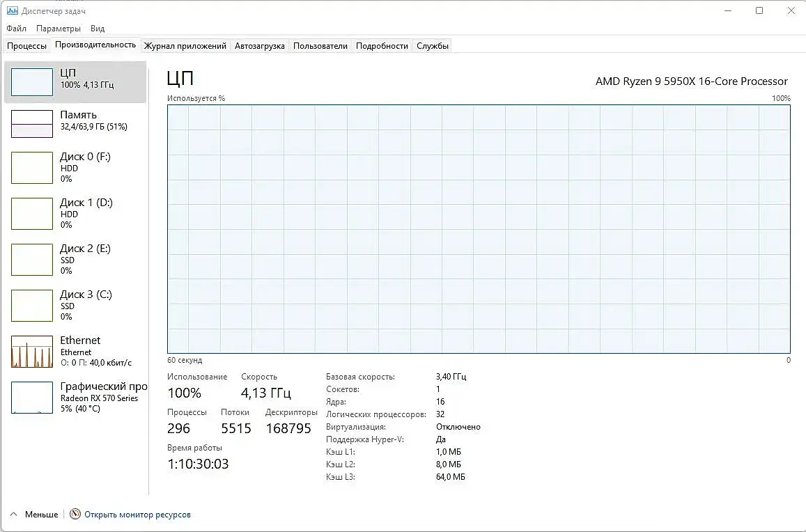Select Диск 3 (C:) SSD thumbnail
Screen dimensions: 806x532
32,306
